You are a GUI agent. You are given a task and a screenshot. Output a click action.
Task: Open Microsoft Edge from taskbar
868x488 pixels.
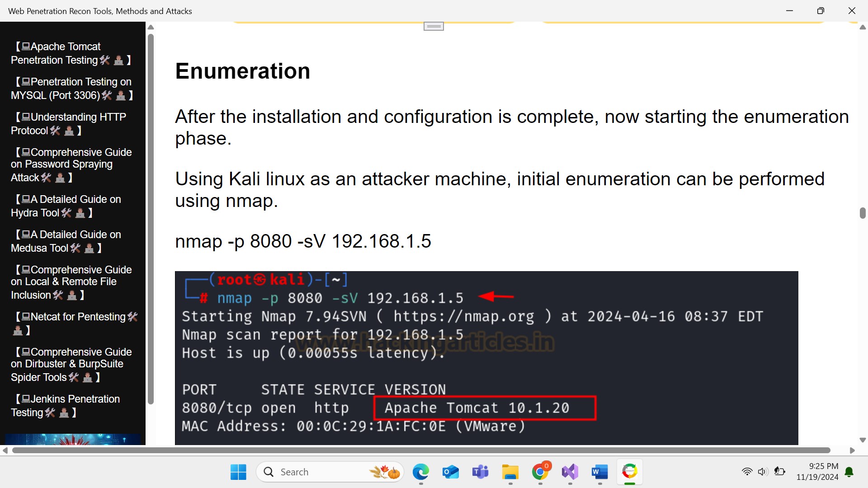click(x=420, y=472)
